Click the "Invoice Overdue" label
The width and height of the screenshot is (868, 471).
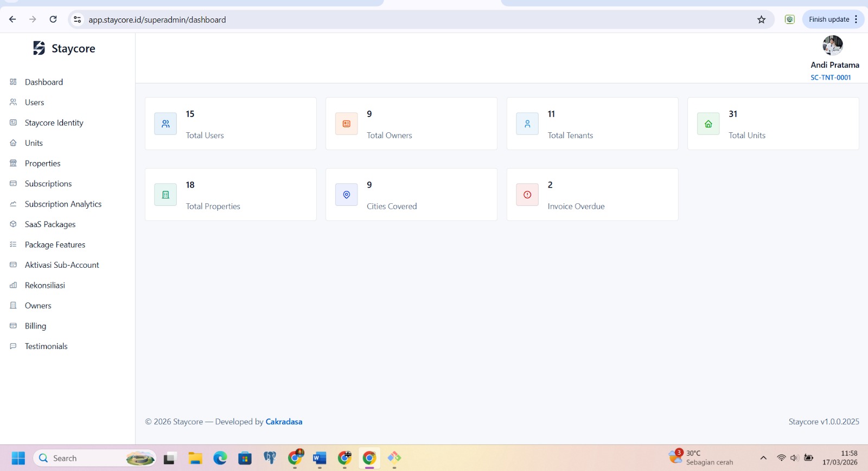pyautogui.click(x=576, y=207)
